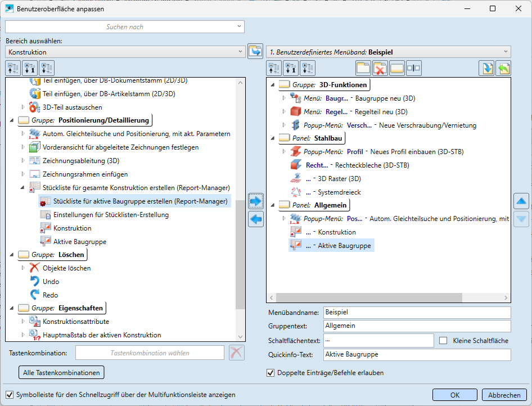
Task: Click the red X delete group icon
Action: pyautogui.click(x=381, y=69)
